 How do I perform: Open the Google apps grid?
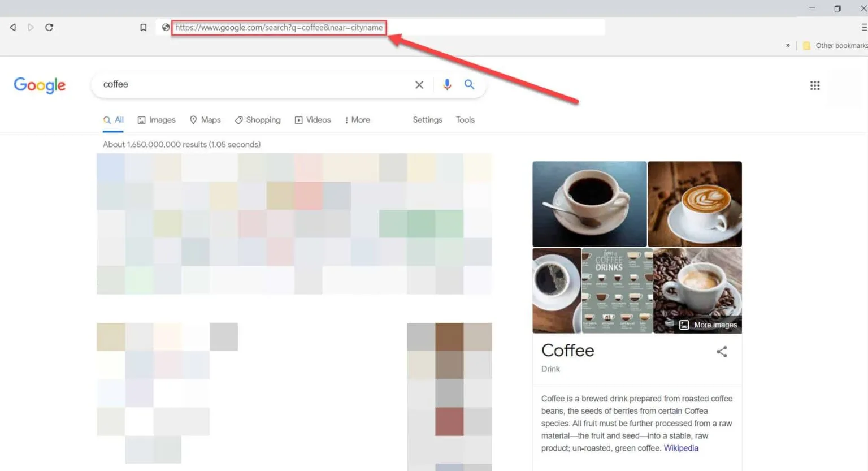coord(814,85)
